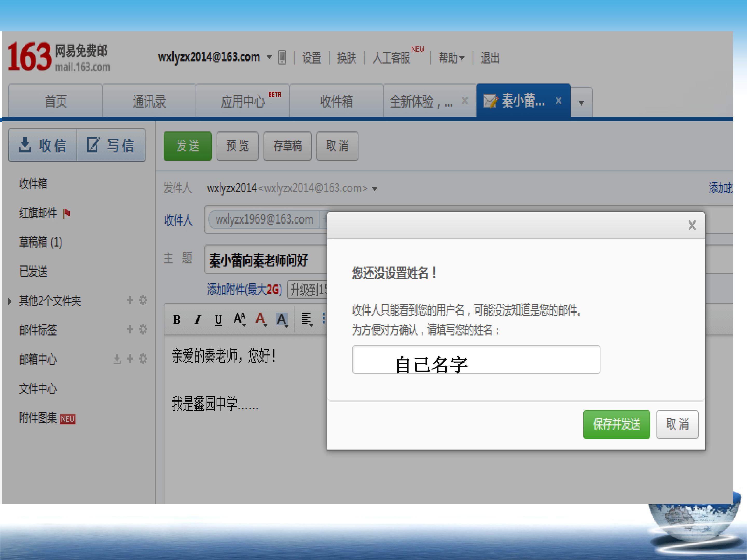747x560 pixels.
Task: Click the Bold formatting icon
Action: 177,319
